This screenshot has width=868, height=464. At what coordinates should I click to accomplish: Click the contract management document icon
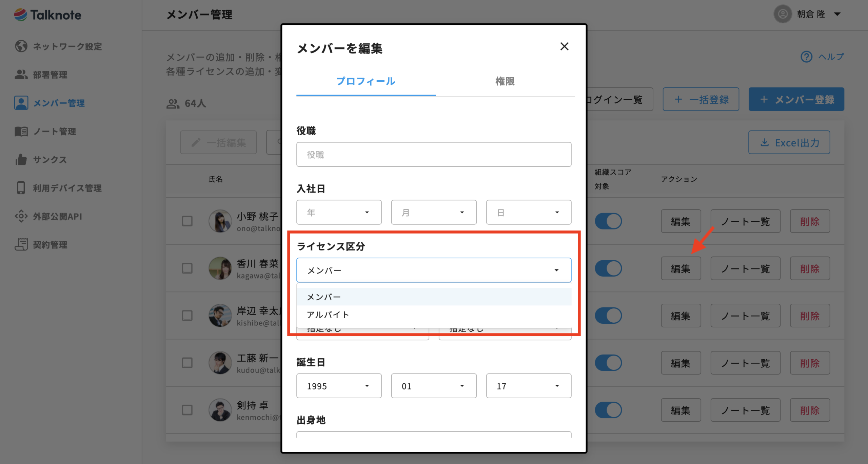click(21, 244)
